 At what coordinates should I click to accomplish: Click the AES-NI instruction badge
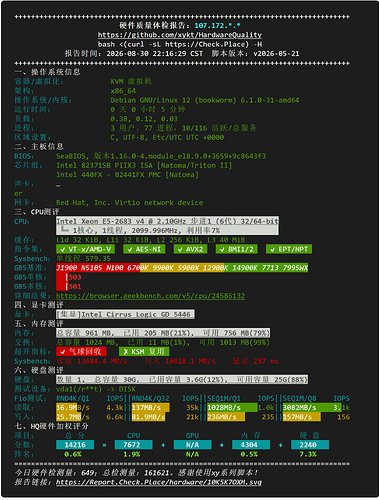144,249
